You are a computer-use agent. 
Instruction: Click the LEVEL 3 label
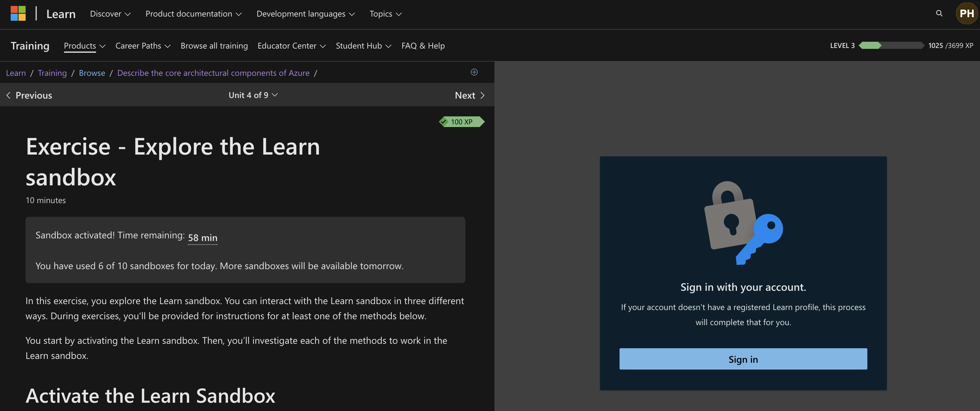[842, 46]
